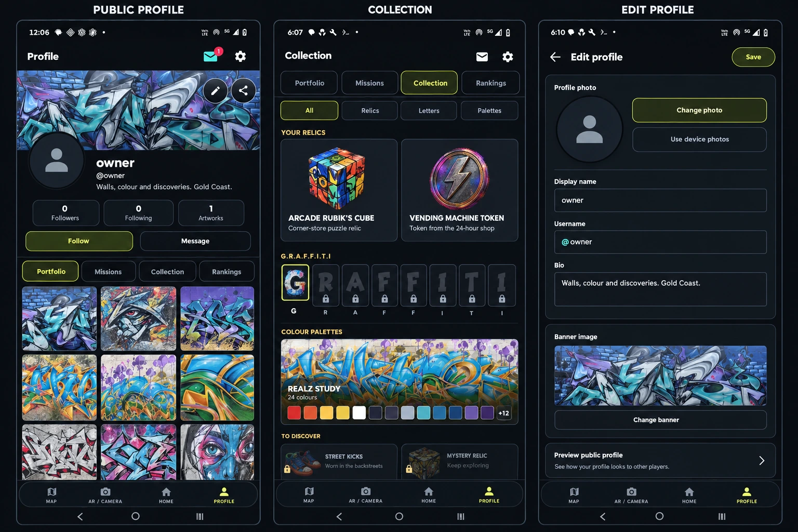This screenshot has height=532, width=798.
Task: Pick the red swatch in Realz Study palette
Action: pos(294,413)
